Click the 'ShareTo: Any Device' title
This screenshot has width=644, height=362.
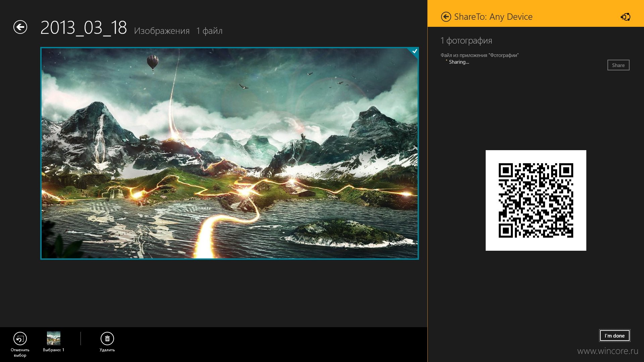[493, 17]
